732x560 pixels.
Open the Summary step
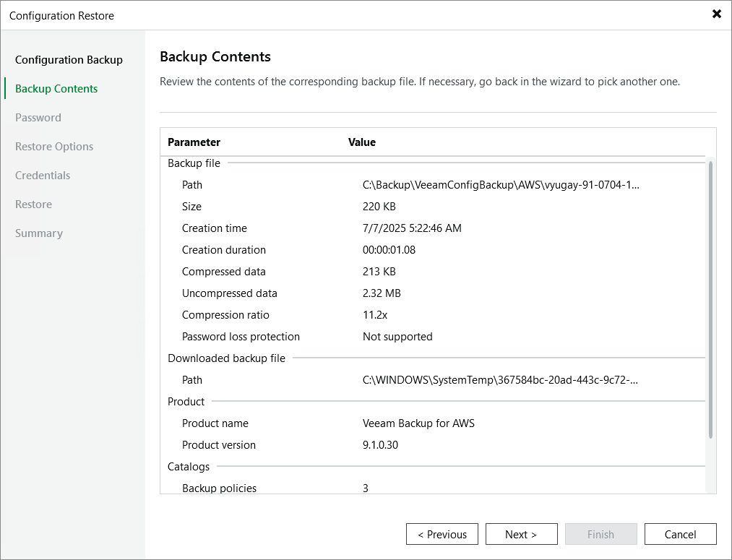pyautogui.click(x=38, y=233)
